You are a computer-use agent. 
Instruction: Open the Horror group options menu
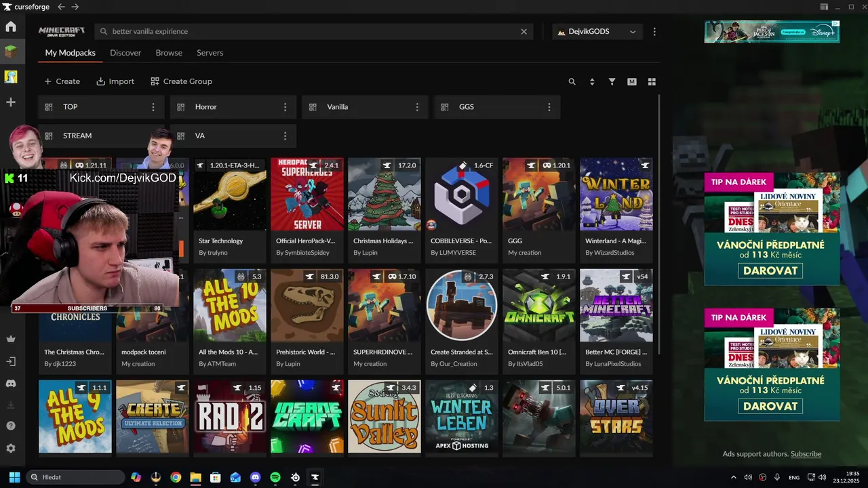tap(285, 107)
